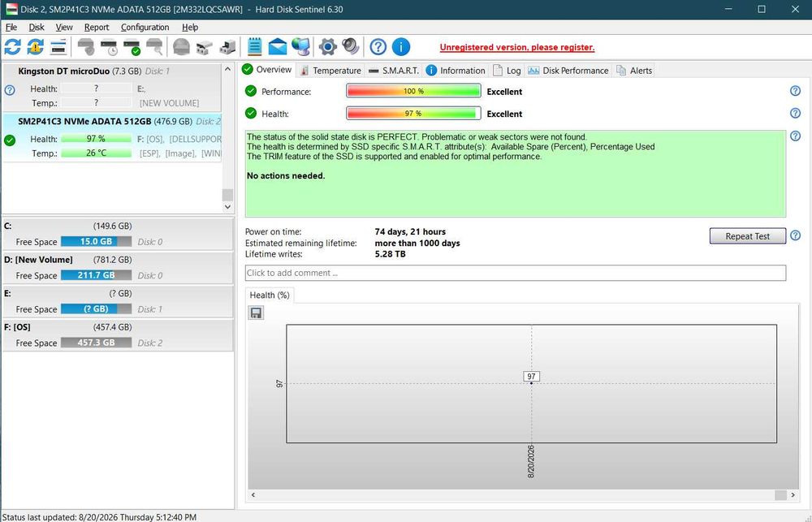This screenshot has height=522, width=812.
Task: Click the save floppy icon above health graph
Action: coord(256,313)
